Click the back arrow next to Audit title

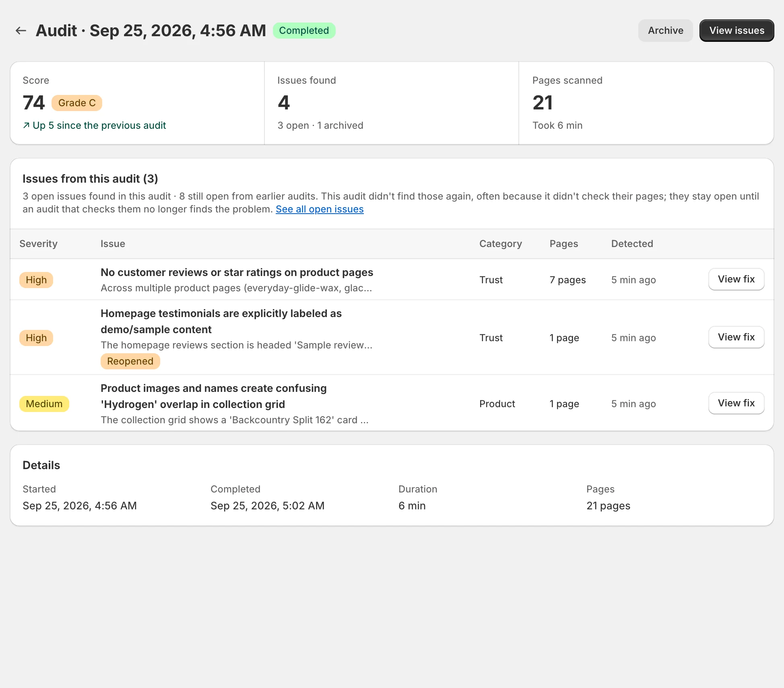click(x=21, y=31)
